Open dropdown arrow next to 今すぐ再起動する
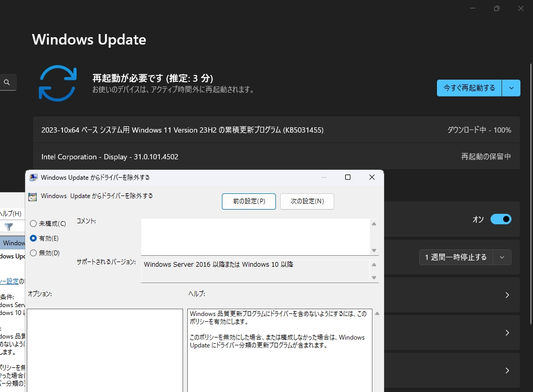The width and height of the screenshot is (533, 392). coord(511,88)
